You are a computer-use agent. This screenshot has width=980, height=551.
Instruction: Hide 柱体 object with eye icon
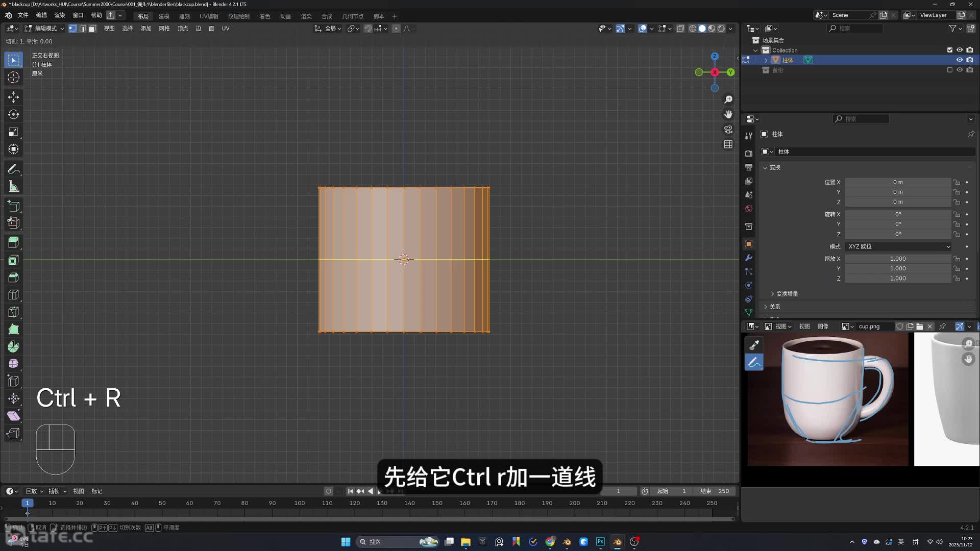960,60
